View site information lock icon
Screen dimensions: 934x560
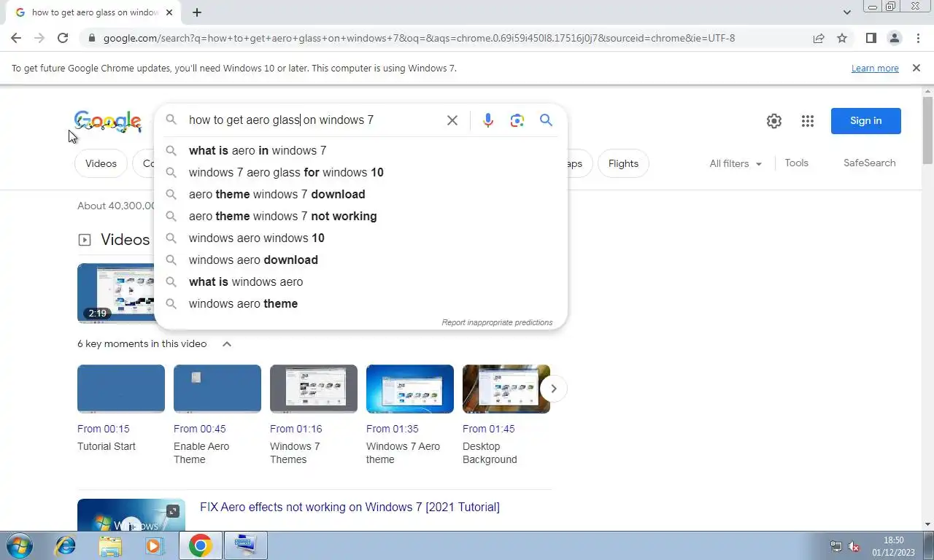[90, 38]
